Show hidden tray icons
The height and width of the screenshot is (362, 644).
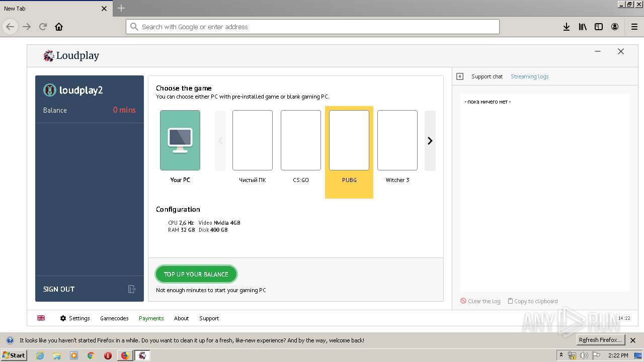pyautogui.click(x=561, y=355)
